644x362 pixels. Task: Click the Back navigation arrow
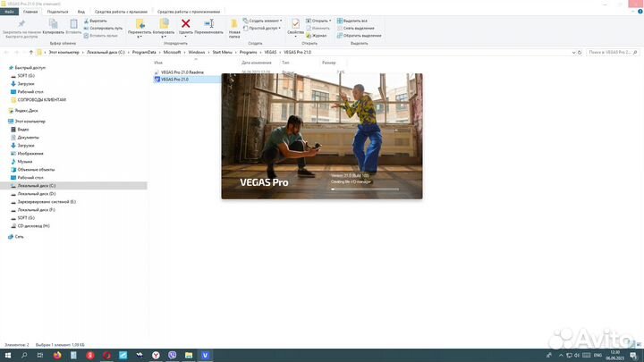coord(6,52)
